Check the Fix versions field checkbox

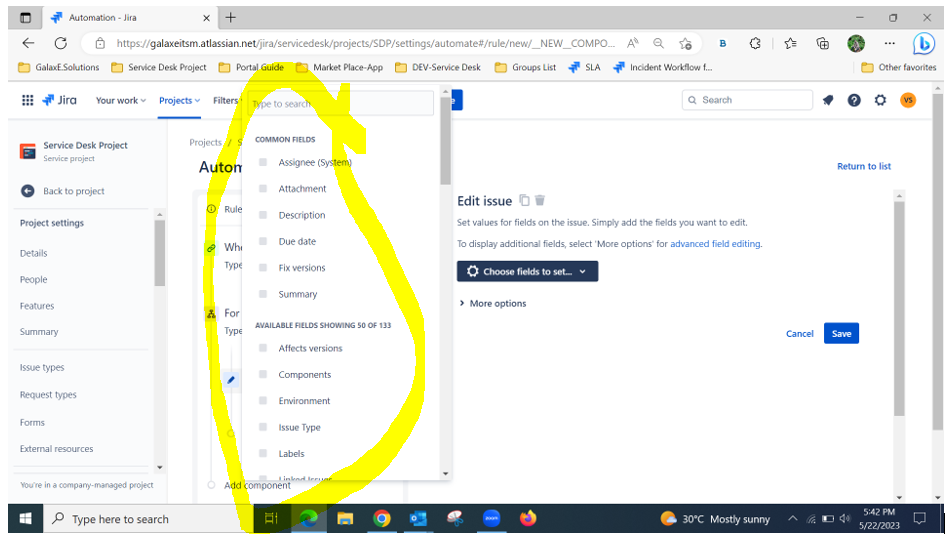pyautogui.click(x=263, y=267)
